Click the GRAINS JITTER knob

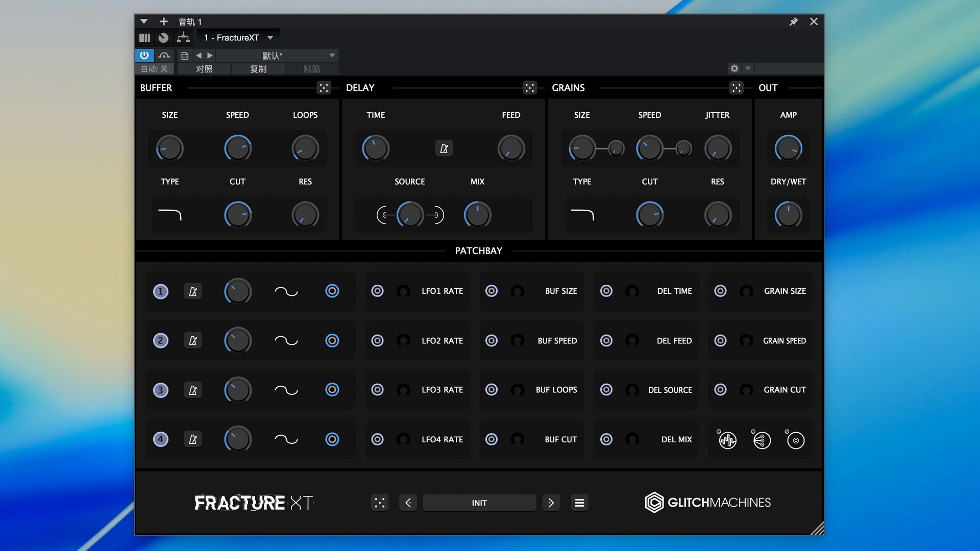tap(718, 148)
